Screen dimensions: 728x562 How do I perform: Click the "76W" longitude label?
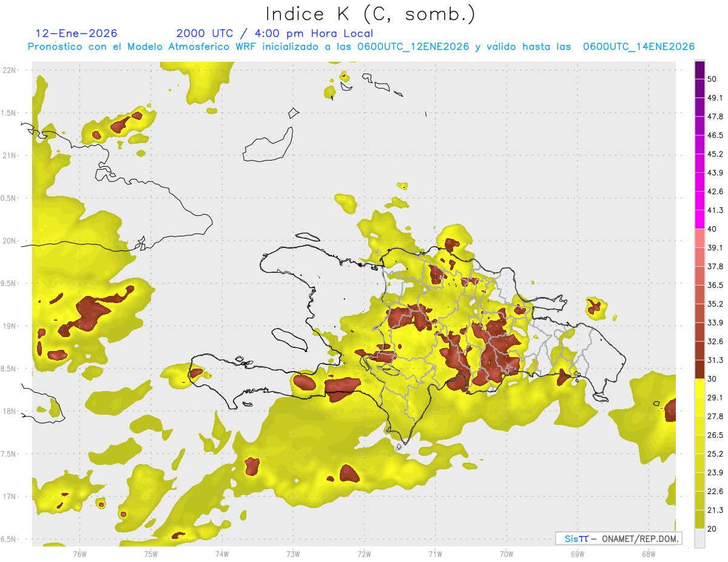79,554
